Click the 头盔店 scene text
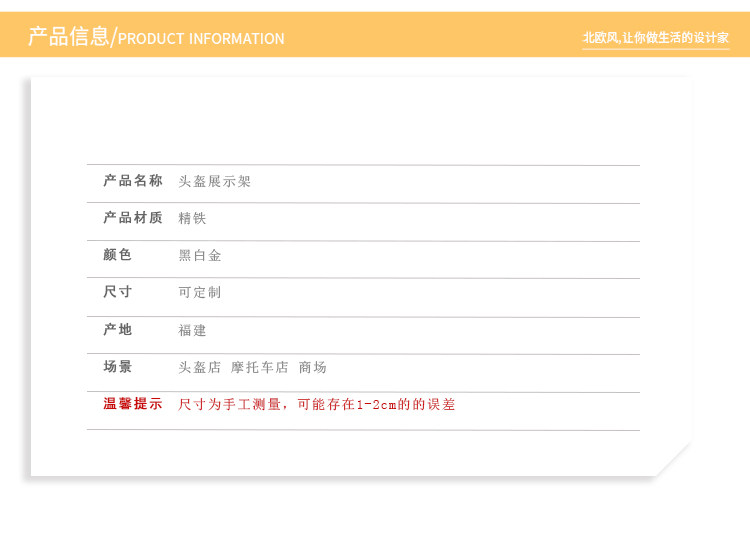The width and height of the screenshot is (750, 540). tap(199, 367)
